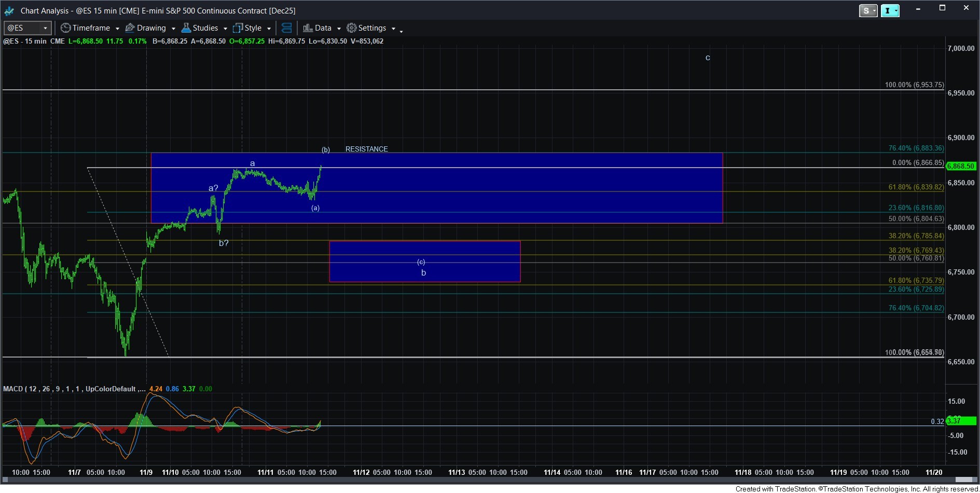Click the TradeStation Chart Analysis window icon
The width and height of the screenshot is (980, 493).
(9, 10)
